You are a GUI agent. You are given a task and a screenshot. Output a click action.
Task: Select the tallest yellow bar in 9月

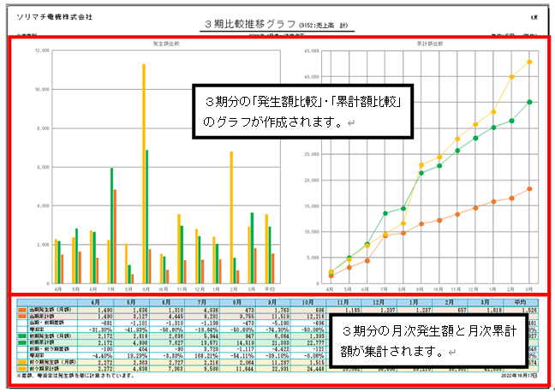click(x=144, y=174)
